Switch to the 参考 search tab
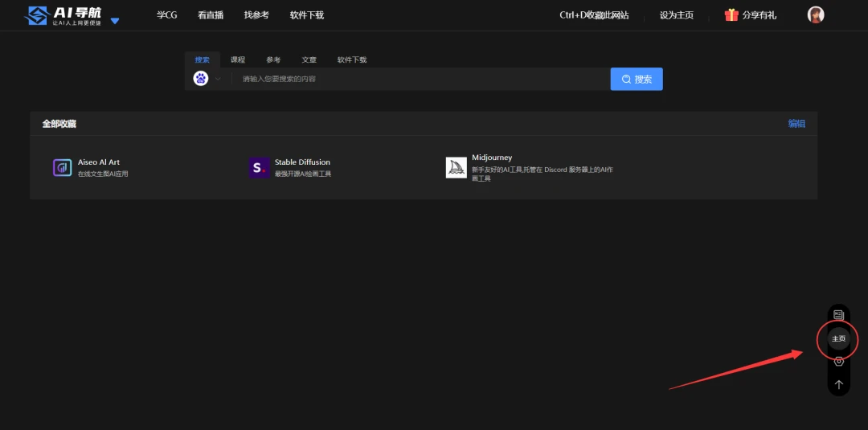 pos(273,59)
